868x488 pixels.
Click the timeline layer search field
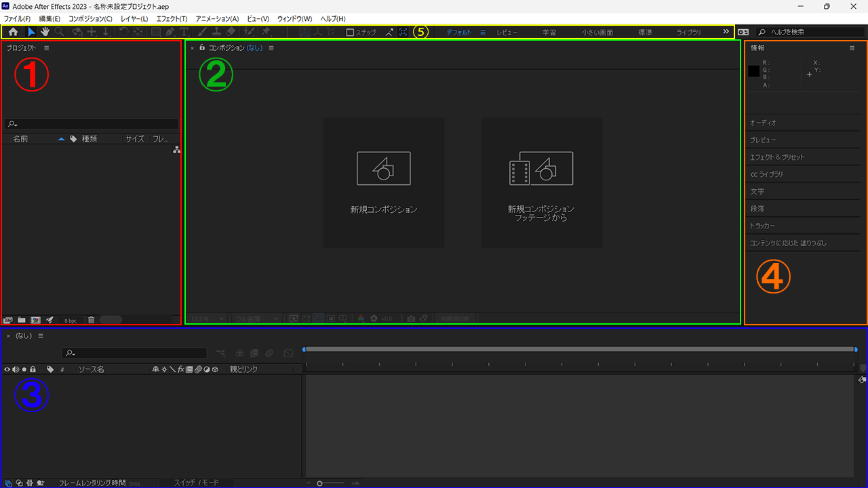134,352
